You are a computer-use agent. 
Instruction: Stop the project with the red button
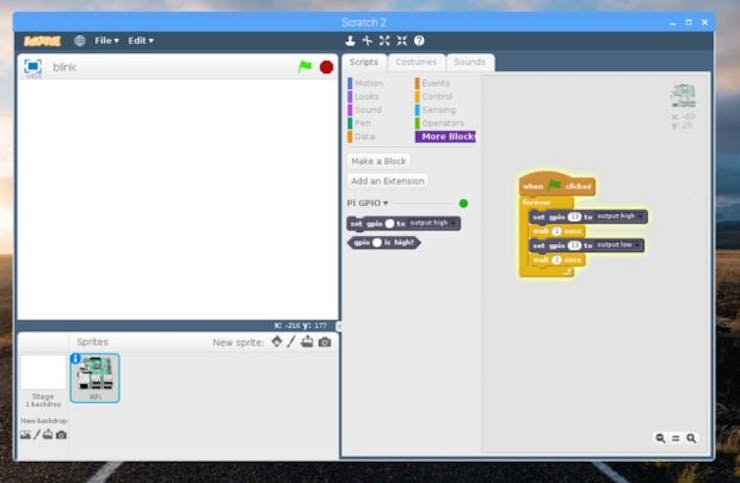[326, 67]
